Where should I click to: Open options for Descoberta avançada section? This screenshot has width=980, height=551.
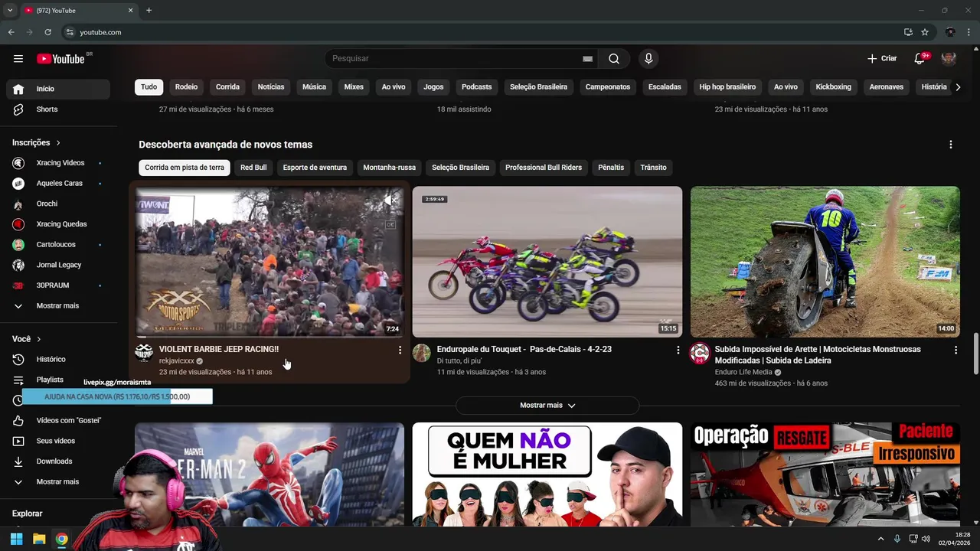(951, 145)
